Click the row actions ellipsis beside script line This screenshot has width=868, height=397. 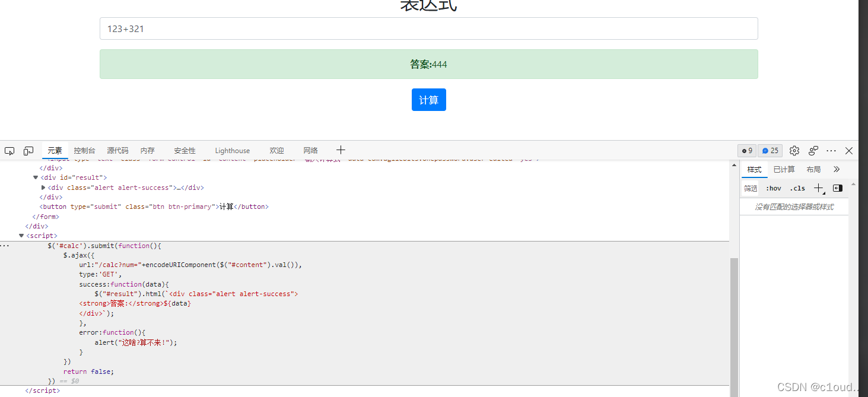pos(4,245)
